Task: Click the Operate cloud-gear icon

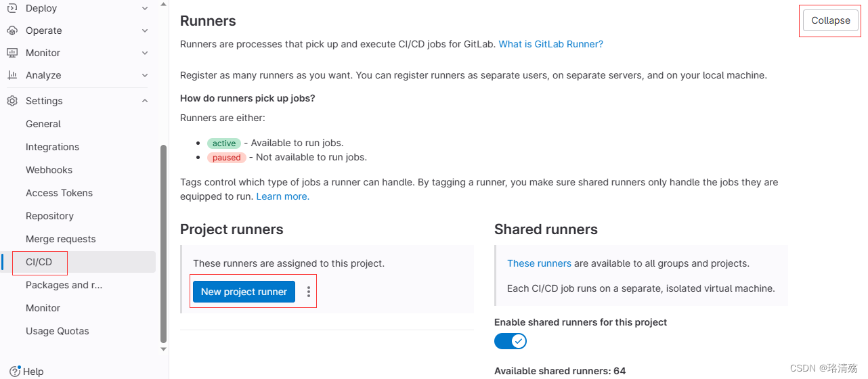Action: click(x=12, y=30)
